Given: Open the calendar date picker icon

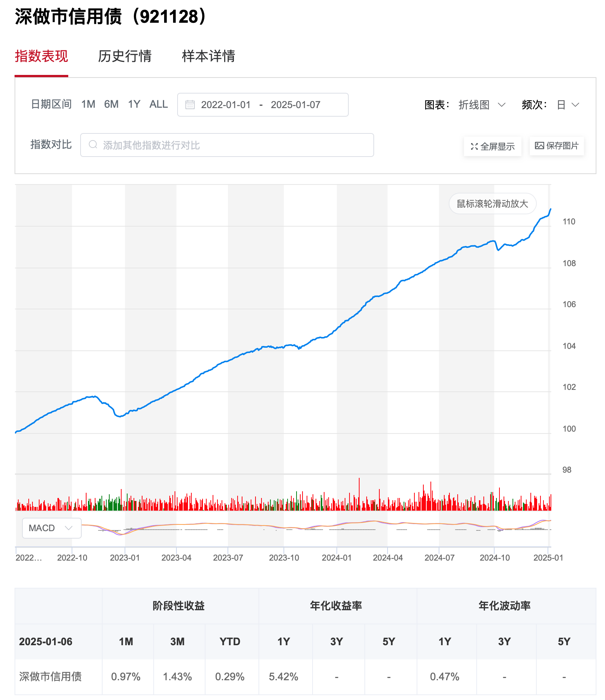Looking at the screenshot, I should [191, 105].
